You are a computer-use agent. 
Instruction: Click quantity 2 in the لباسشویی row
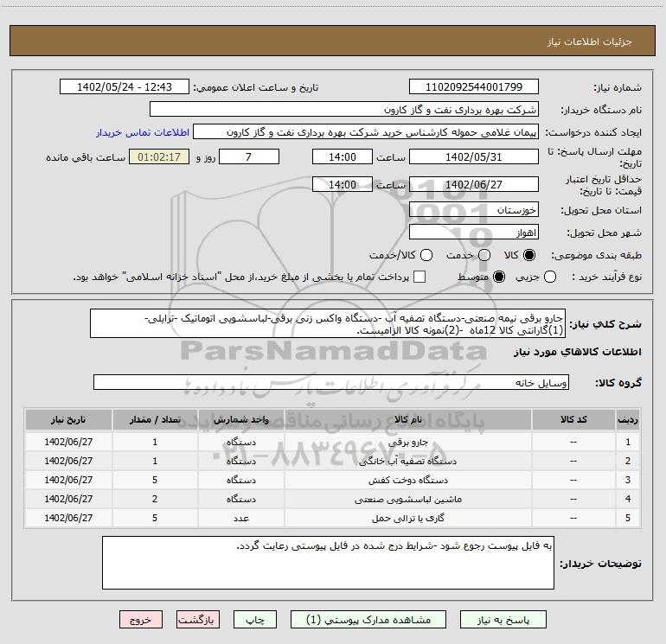coord(155,500)
